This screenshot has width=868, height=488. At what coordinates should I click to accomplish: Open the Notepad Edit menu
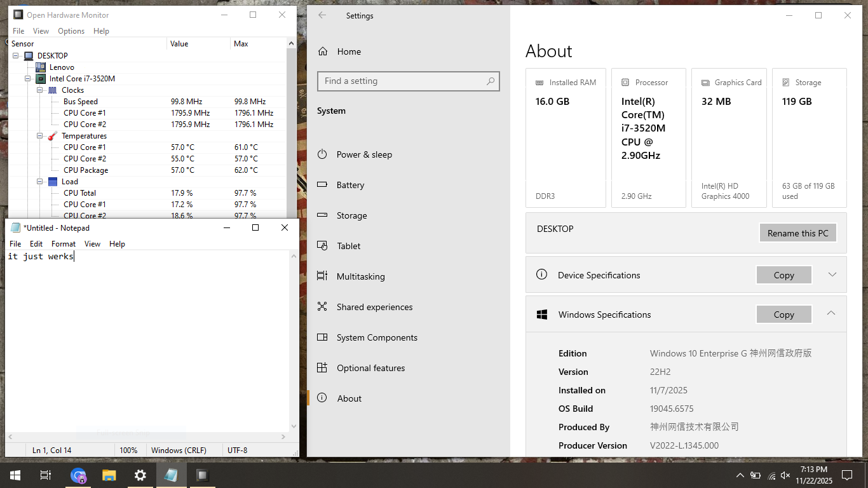pos(36,244)
